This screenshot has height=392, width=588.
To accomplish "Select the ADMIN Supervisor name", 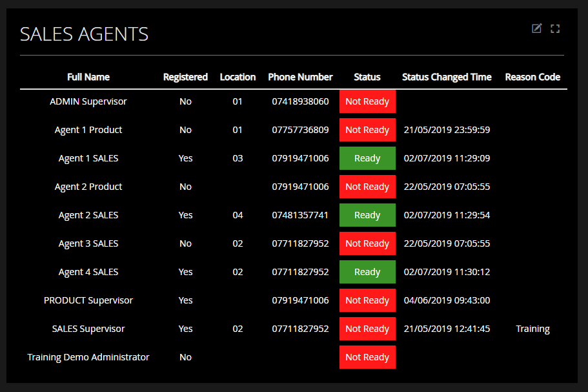I will point(88,101).
